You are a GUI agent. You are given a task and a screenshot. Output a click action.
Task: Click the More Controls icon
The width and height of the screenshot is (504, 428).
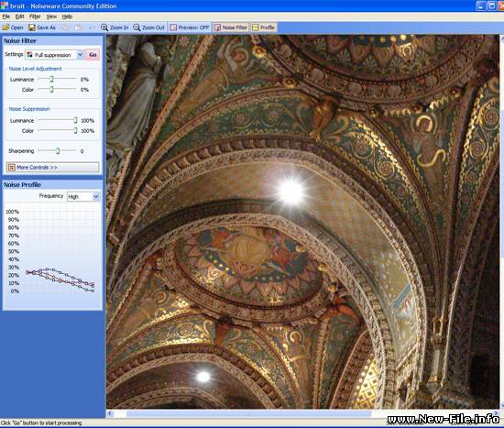pos(12,167)
